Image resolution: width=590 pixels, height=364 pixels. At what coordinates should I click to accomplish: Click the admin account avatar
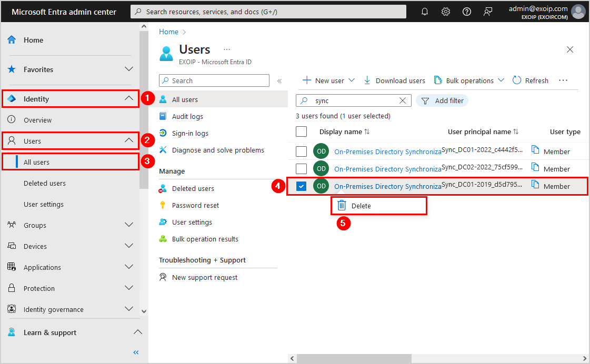[578, 12]
